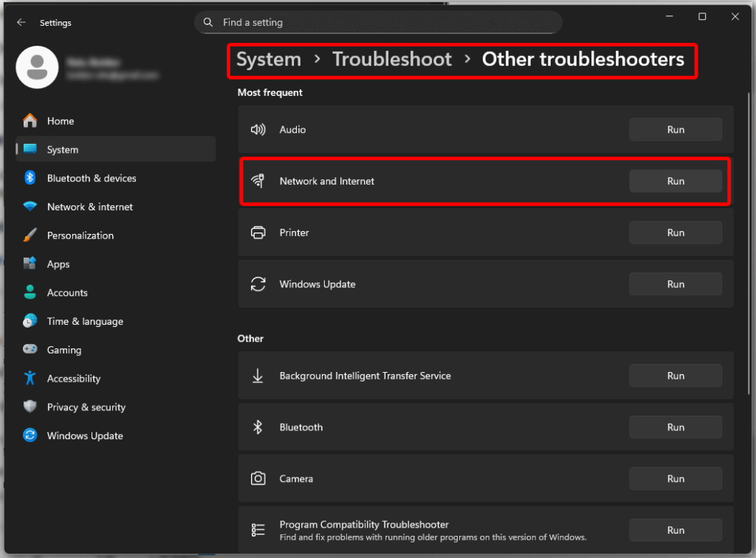Click the 'Camera' row label
Image resolution: width=756 pixels, height=558 pixels.
(x=296, y=479)
